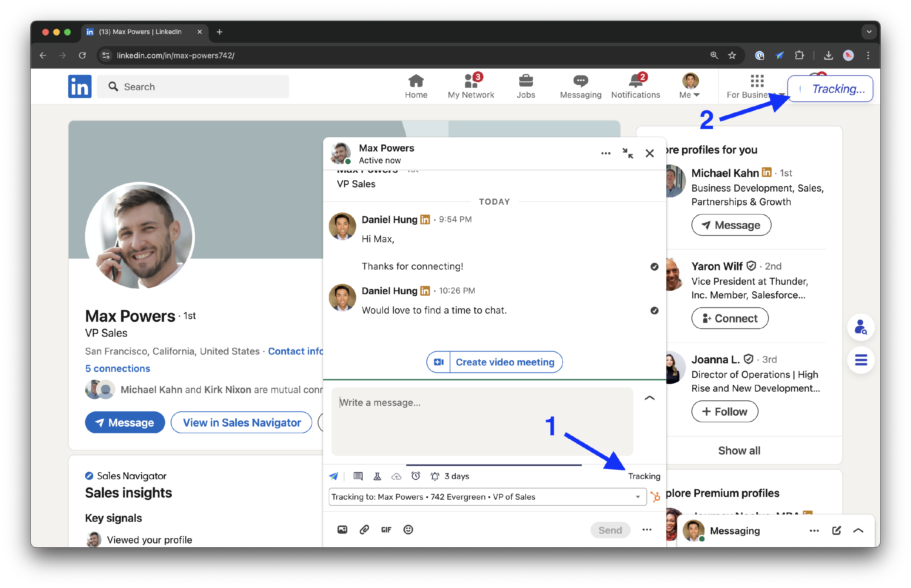Click the browser zoom magnifier icon
Screen dimensions: 911x588
pyautogui.click(x=714, y=55)
